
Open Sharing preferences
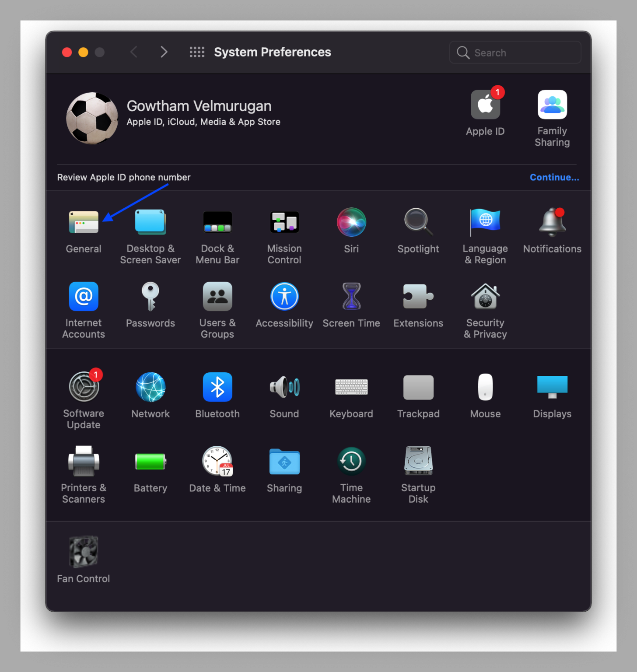click(x=284, y=462)
